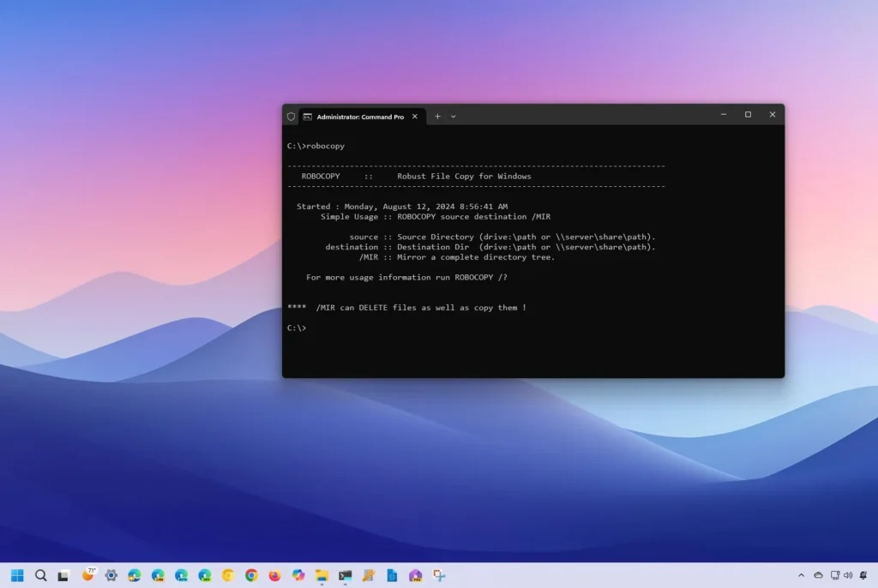Open Microsoft Edge Dev from taskbar
Image resolution: width=878 pixels, height=588 pixels.
coord(205,575)
